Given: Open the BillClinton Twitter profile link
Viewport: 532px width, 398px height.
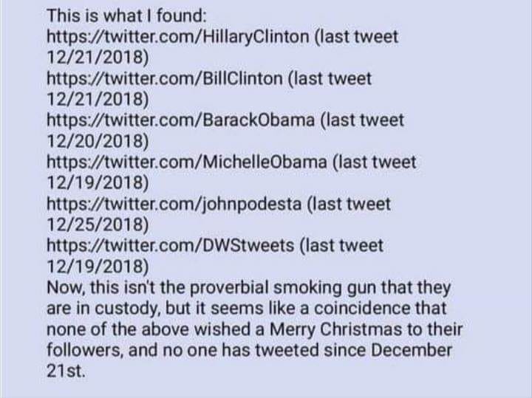Looking at the screenshot, I should tap(163, 78).
